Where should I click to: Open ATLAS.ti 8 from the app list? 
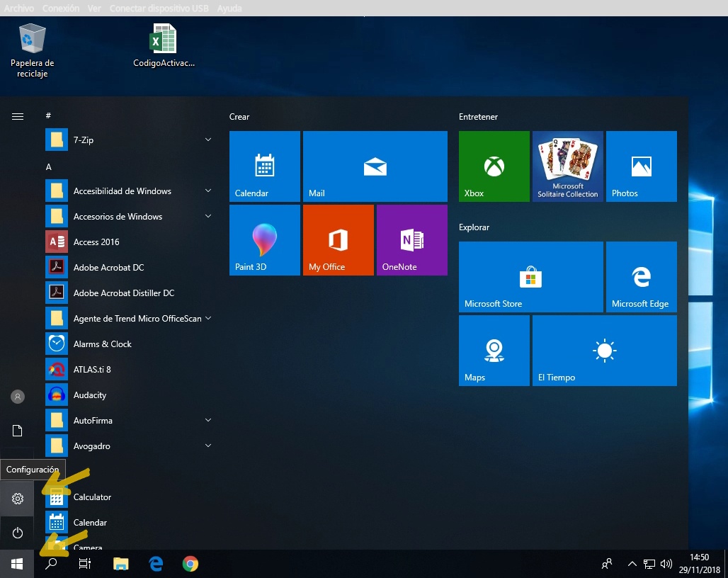[129, 370]
